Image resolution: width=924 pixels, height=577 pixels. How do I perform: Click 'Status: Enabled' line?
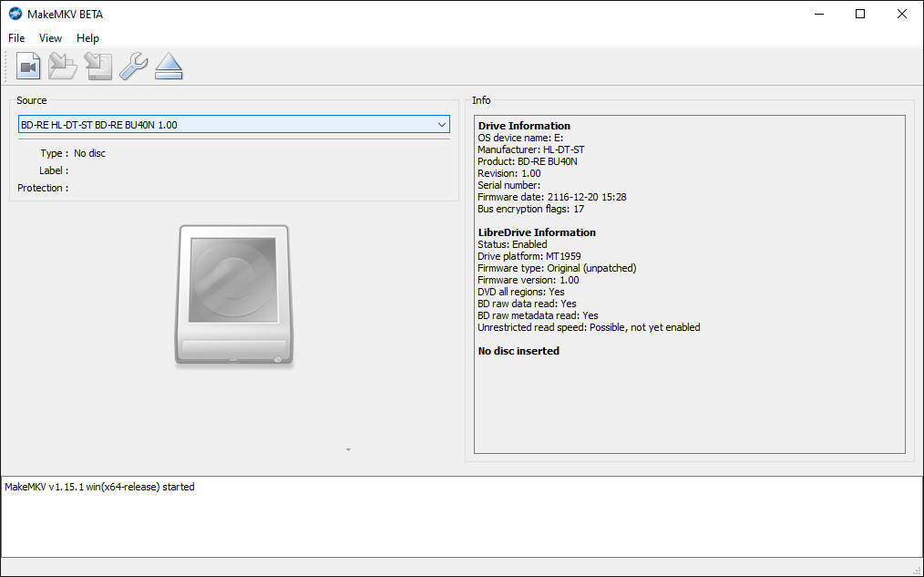point(512,244)
